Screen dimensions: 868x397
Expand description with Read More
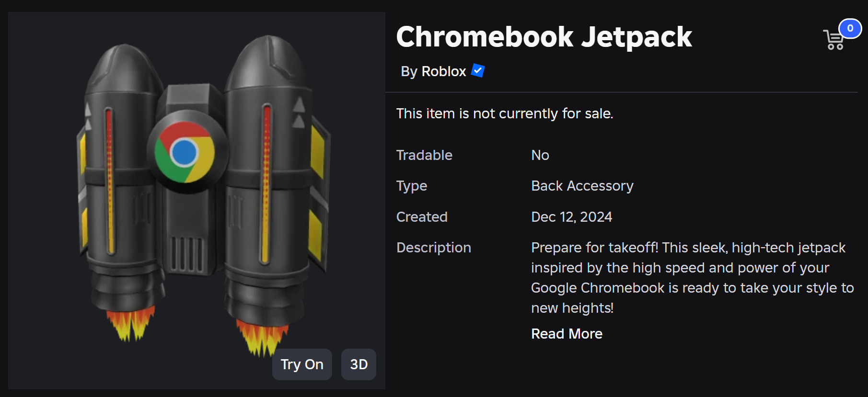click(x=567, y=334)
